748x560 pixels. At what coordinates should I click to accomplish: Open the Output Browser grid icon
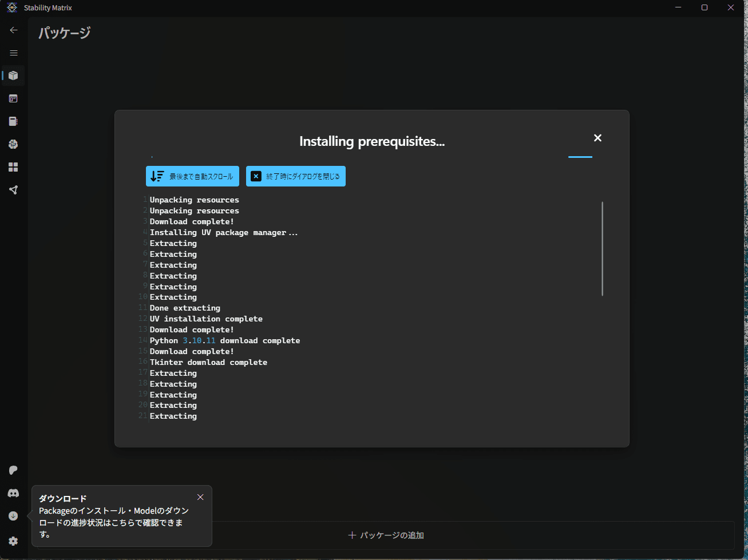click(14, 167)
